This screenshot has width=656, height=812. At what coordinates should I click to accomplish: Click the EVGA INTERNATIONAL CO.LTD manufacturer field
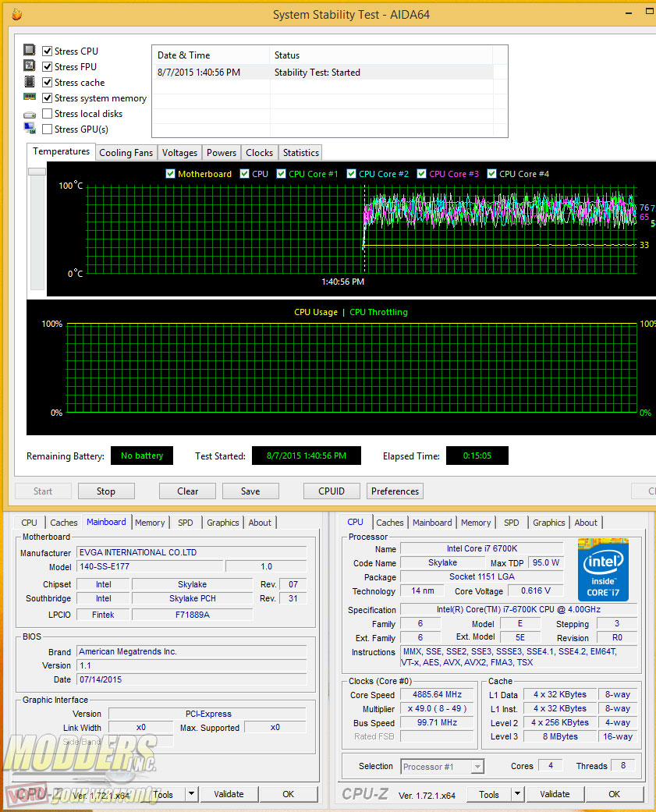point(192,552)
